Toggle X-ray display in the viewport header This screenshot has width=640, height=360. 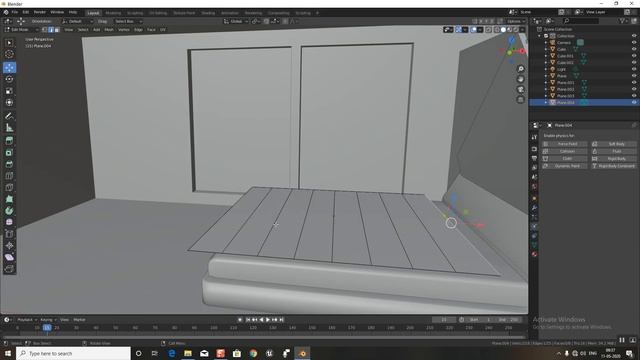489,30
